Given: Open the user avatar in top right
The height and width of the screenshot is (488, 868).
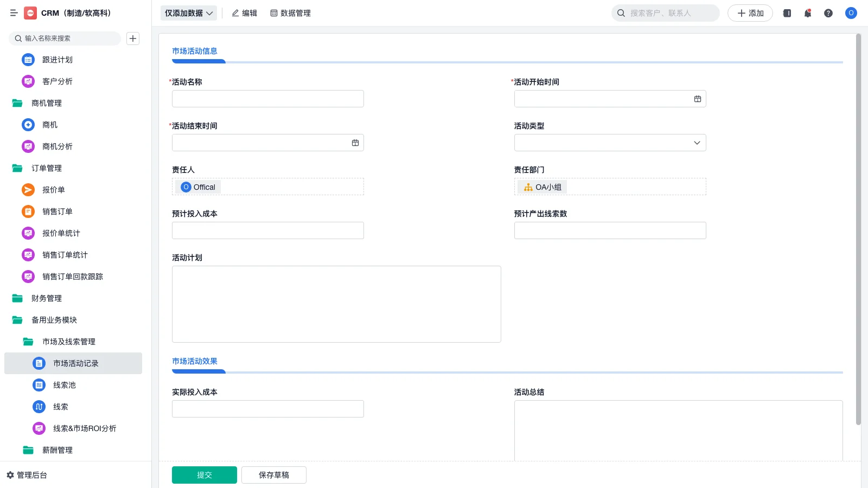Looking at the screenshot, I should coord(851,13).
